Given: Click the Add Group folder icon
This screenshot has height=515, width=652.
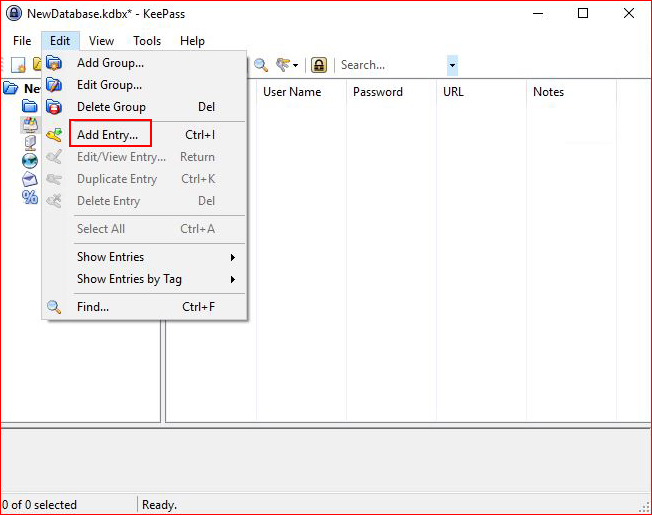Looking at the screenshot, I should [x=54, y=63].
